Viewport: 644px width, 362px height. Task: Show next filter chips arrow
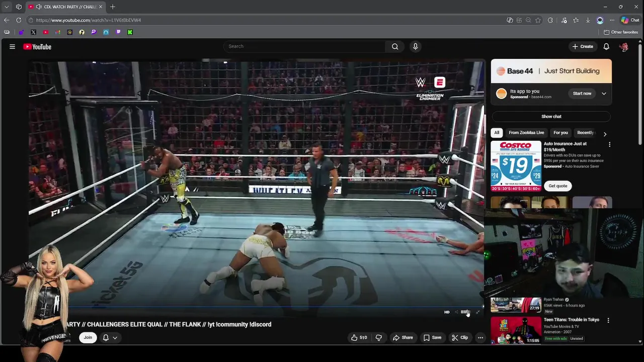point(605,134)
